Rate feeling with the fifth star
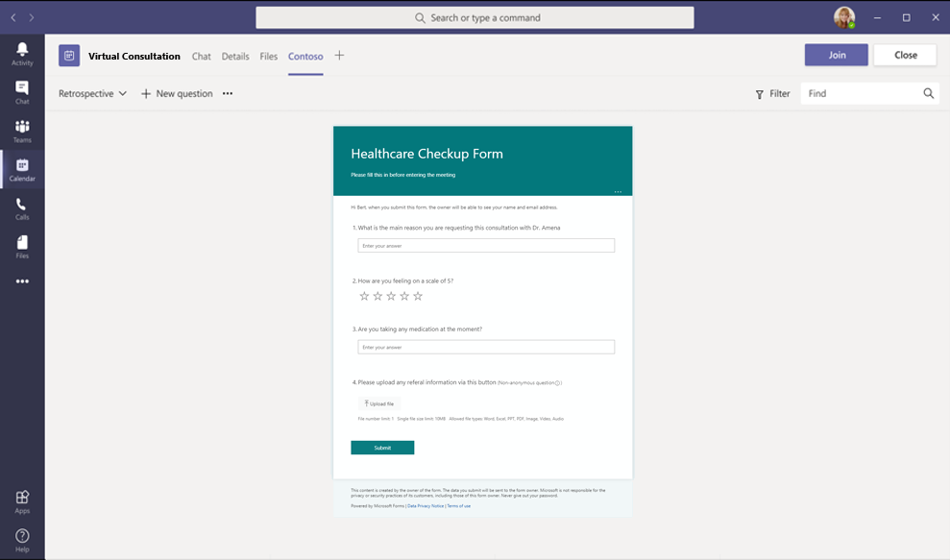 click(x=418, y=296)
